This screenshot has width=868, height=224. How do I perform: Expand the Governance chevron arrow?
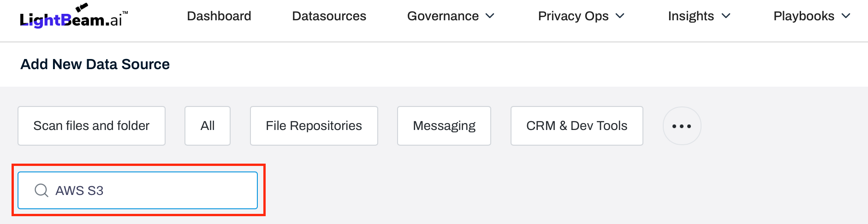(490, 16)
